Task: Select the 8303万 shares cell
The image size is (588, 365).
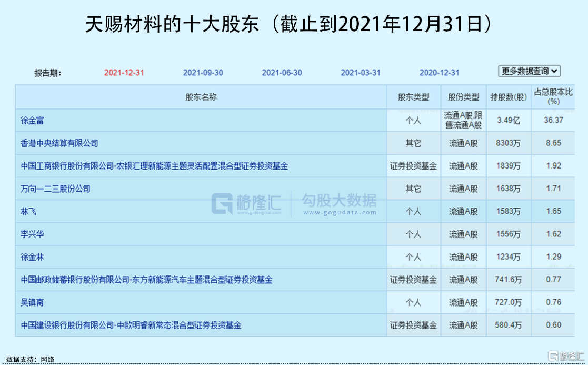Action: [x=509, y=143]
